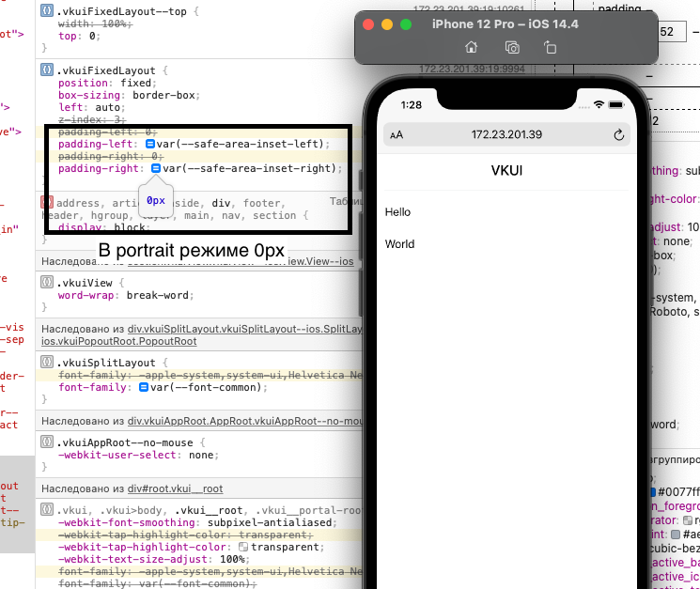Click the '-webkit-text-size-adjust: 100%' declaration
The image size is (700, 589).
pos(154,559)
